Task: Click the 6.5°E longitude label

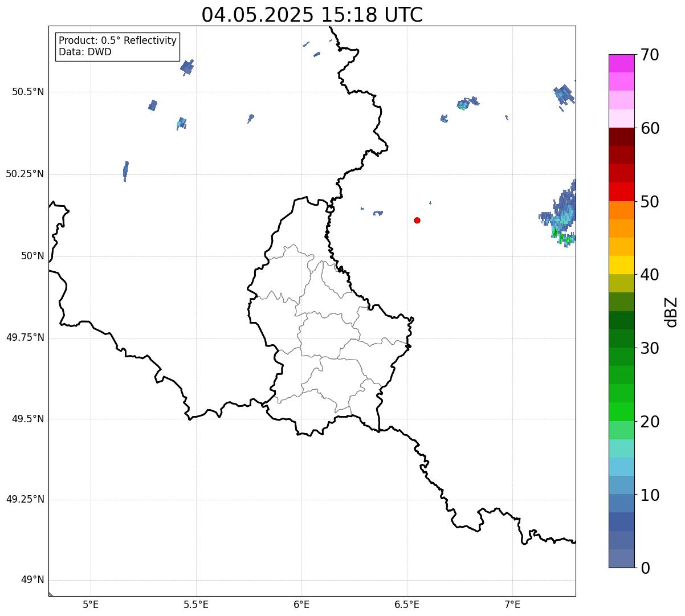Action: pos(407,605)
